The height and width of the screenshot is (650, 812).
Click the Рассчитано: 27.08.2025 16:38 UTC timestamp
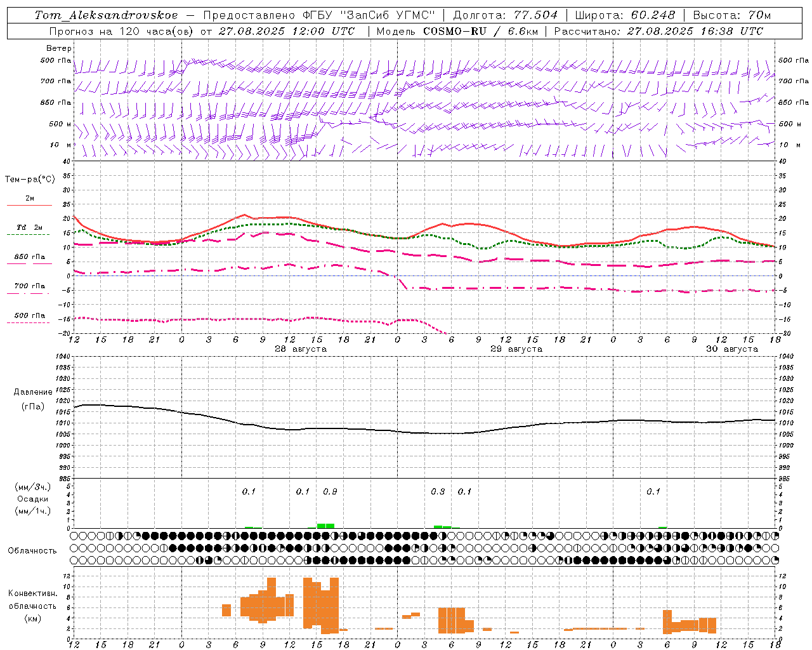tap(658, 31)
